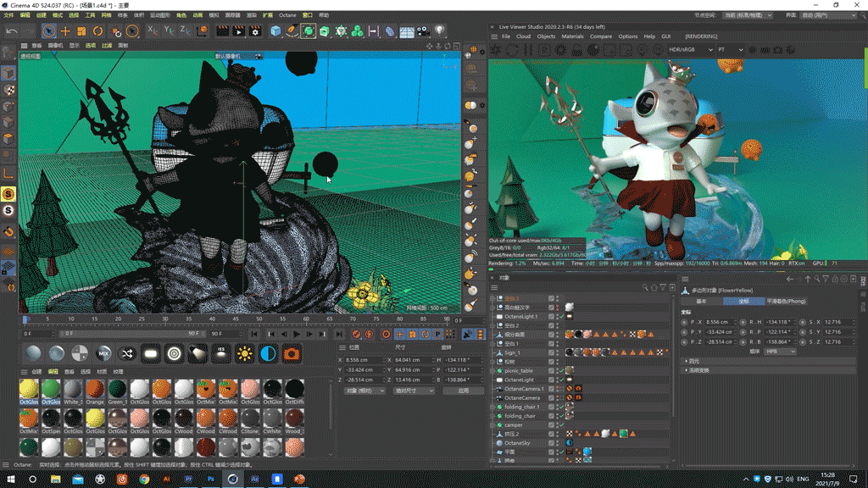
Task: Toggle layer checkbox for OctaneSky
Action: click(x=551, y=443)
